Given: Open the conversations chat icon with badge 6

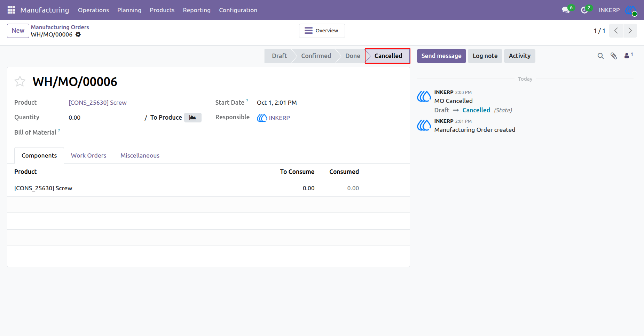Looking at the screenshot, I should [x=566, y=10].
